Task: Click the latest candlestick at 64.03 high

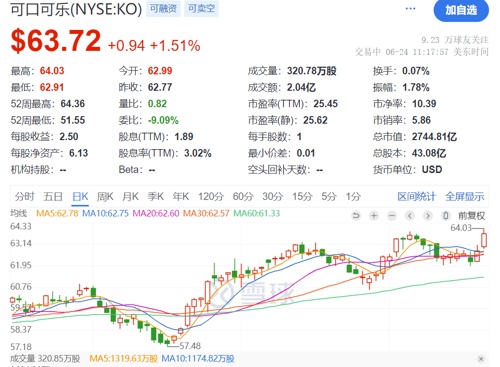Action: pyautogui.click(x=484, y=240)
